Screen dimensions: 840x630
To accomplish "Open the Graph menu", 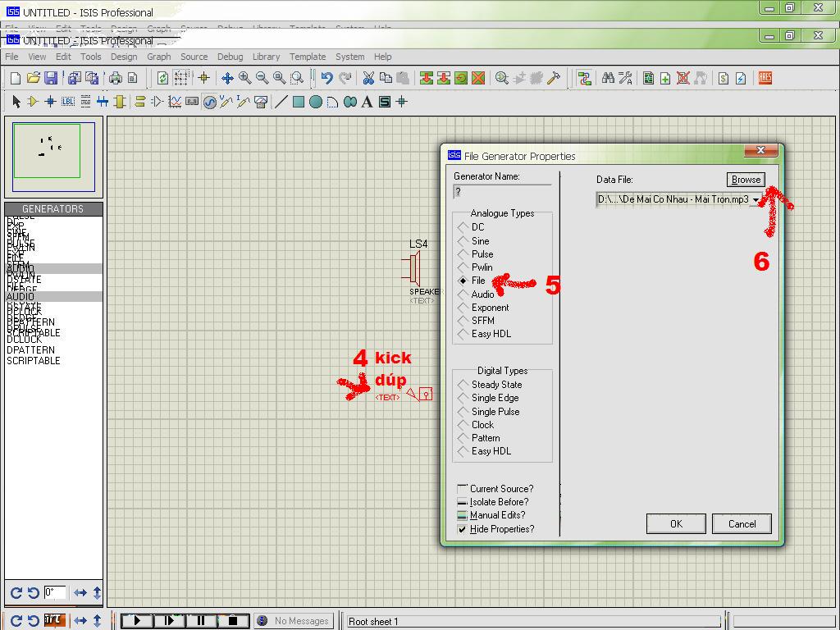I will tap(159, 57).
